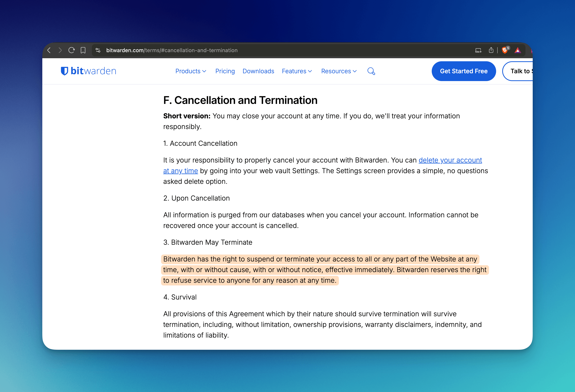Go forward to the next page
Viewport: 575px width, 392px height.
(x=60, y=50)
